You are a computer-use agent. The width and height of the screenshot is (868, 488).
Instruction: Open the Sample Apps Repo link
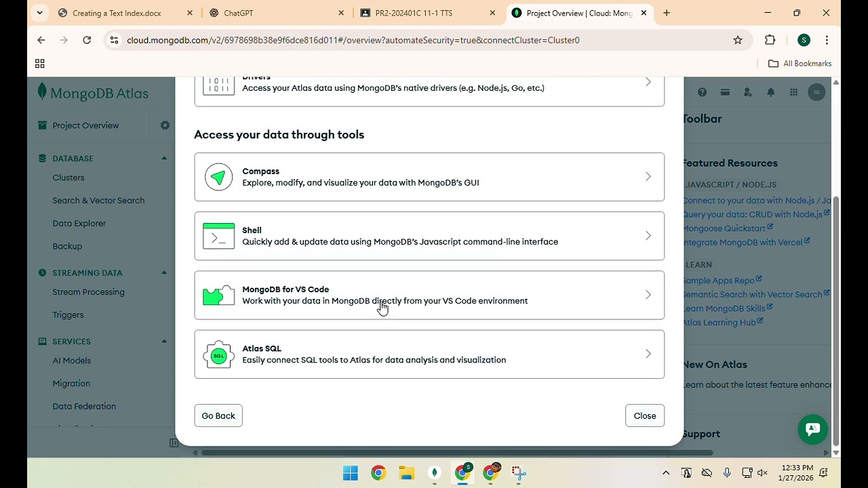coord(722,281)
